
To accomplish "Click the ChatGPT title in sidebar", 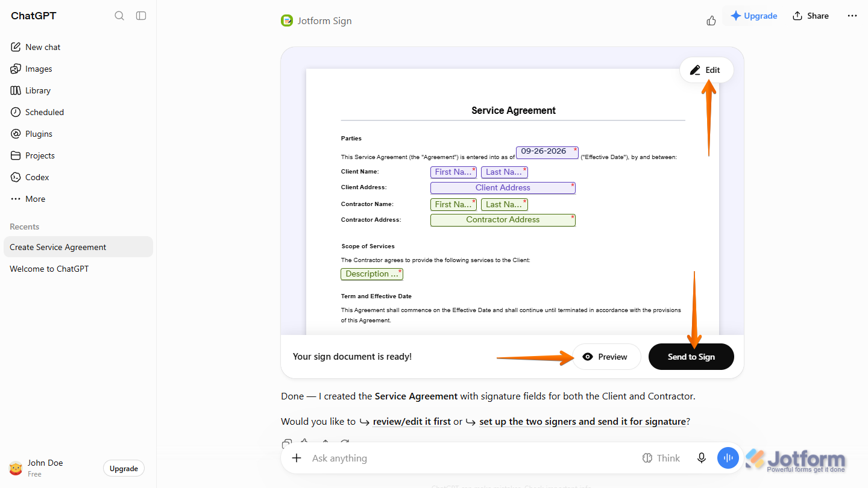I will point(34,16).
